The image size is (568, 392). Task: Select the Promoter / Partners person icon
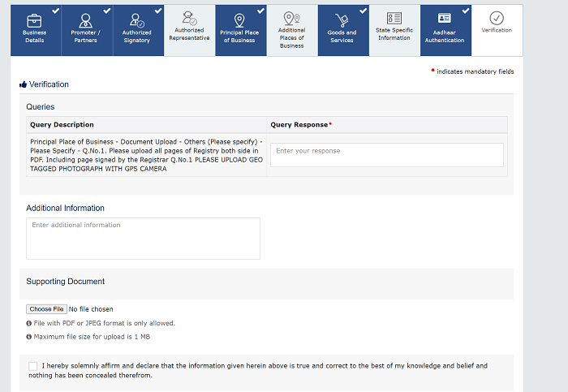click(86, 19)
